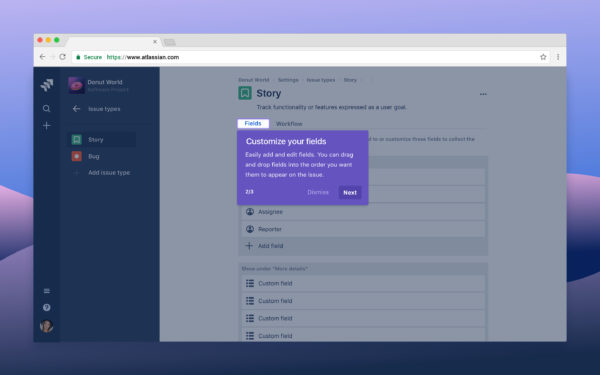This screenshot has height=375, width=600.
Task: Open the user profile avatar
Action: coord(47,326)
